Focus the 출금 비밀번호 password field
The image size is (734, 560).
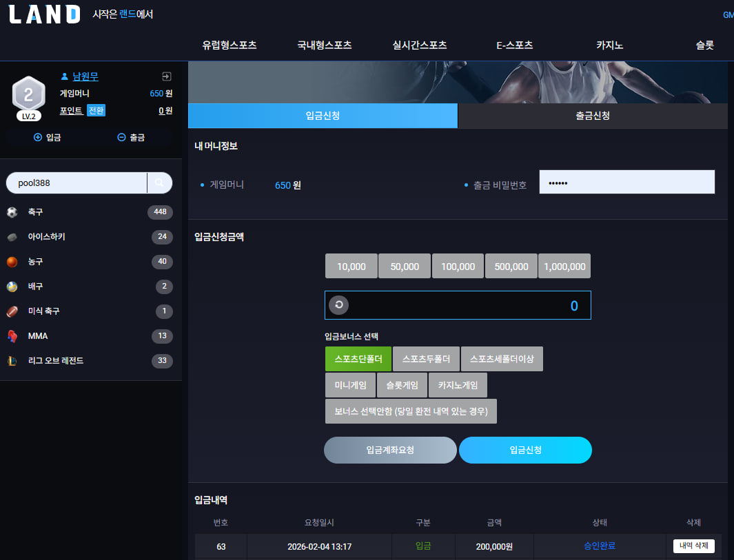click(626, 182)
